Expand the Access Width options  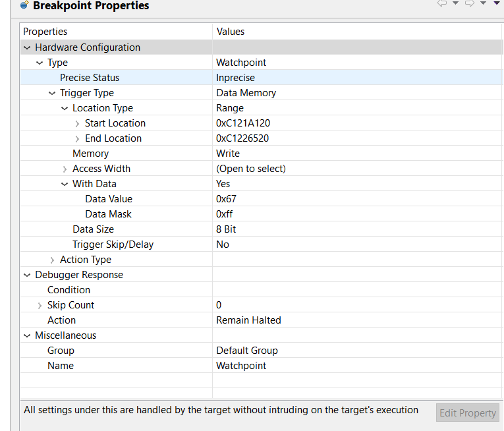coord(65,169)
